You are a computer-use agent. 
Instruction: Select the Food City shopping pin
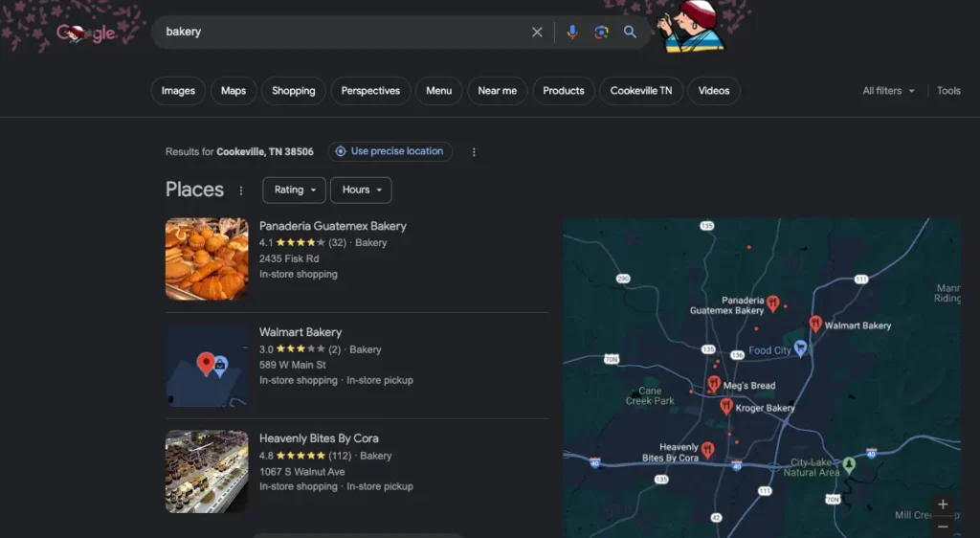[800, 348]
